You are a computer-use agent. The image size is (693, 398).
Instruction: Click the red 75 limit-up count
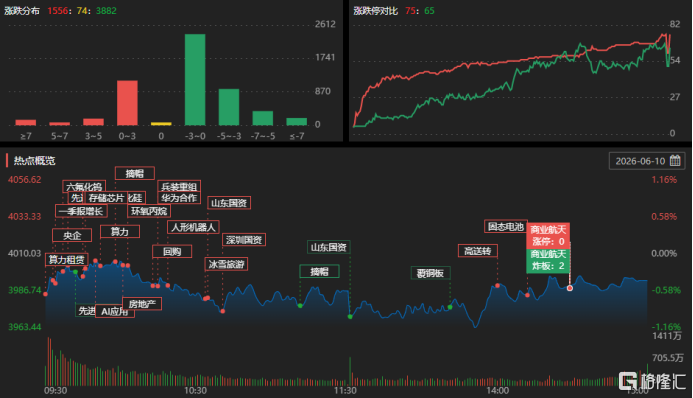coord(411,11)
